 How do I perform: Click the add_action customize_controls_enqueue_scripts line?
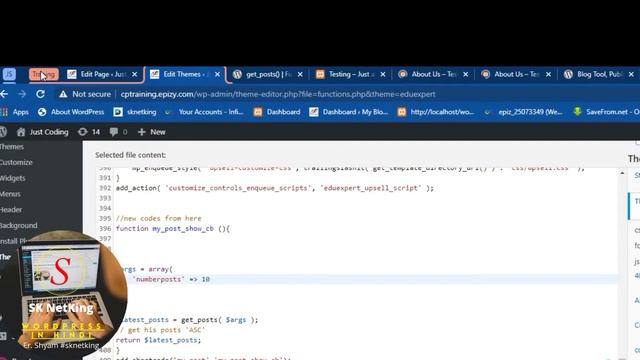pos(275,188)
